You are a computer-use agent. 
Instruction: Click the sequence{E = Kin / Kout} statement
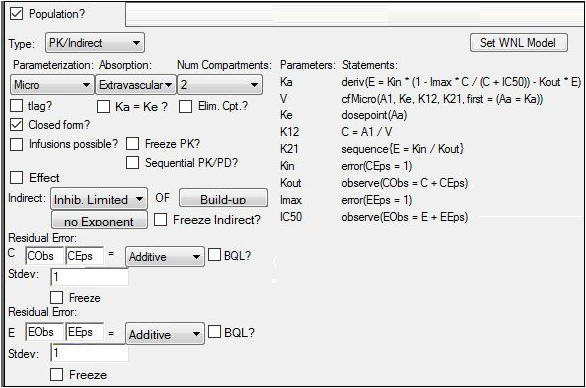(x=403, y=149)
